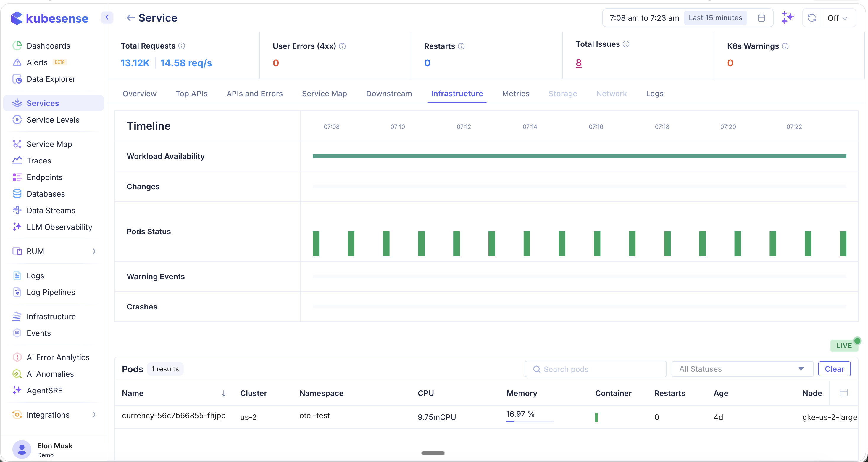This screenshot has width=868, height=462.
Task: Switch to the Metrics tab
Action: click(516, 93)
